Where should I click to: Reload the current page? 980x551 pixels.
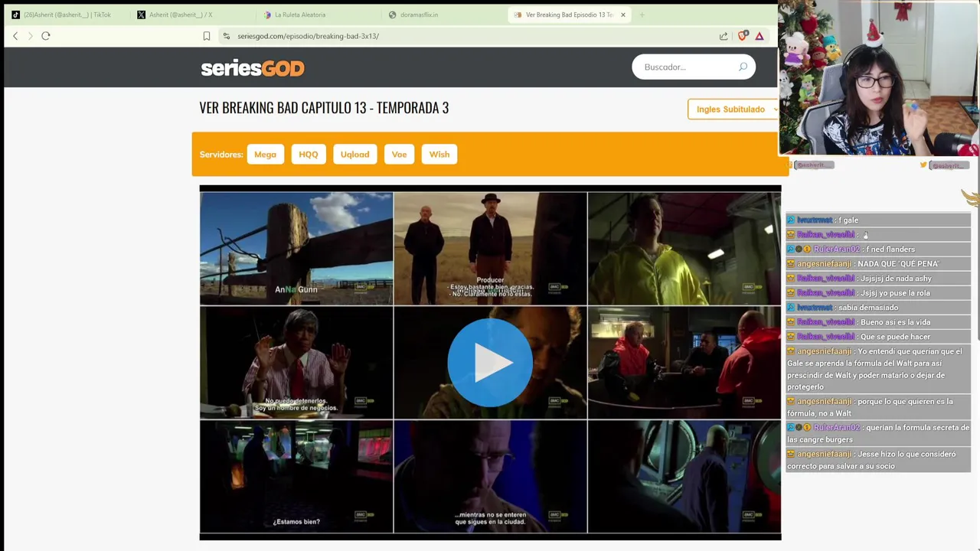46,36
